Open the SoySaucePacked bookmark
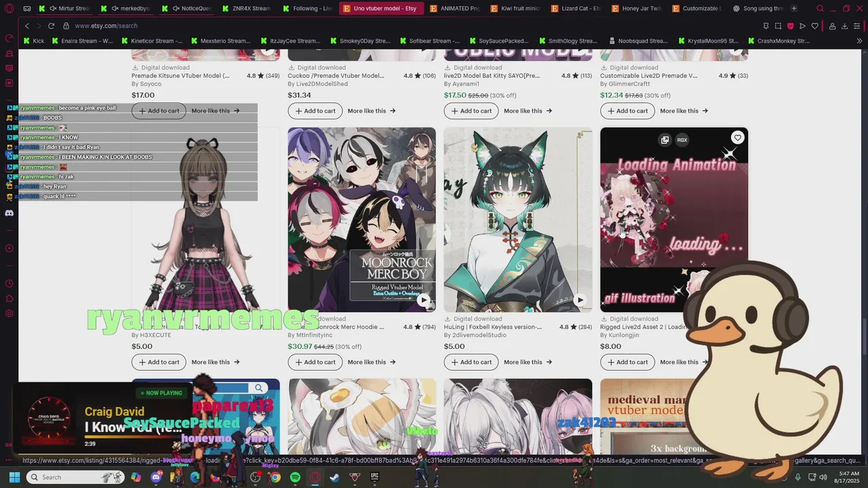The image size is (868, 488). tap(498, 41)
